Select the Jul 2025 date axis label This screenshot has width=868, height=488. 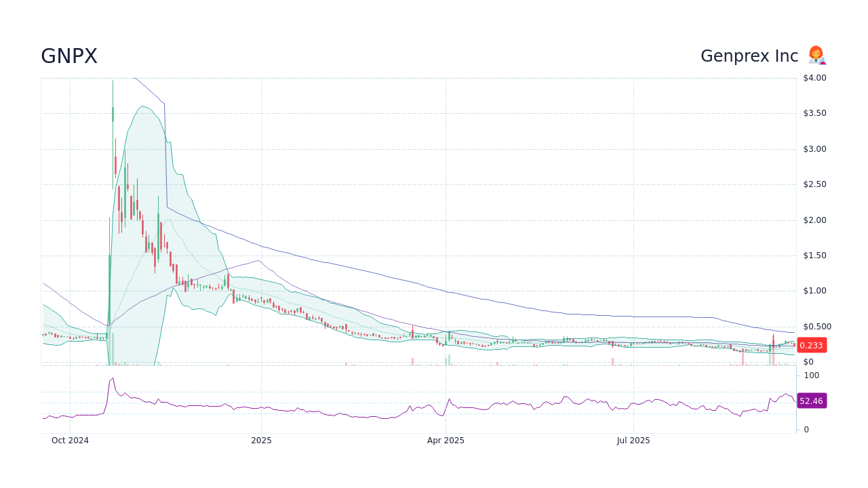[634, 441]
